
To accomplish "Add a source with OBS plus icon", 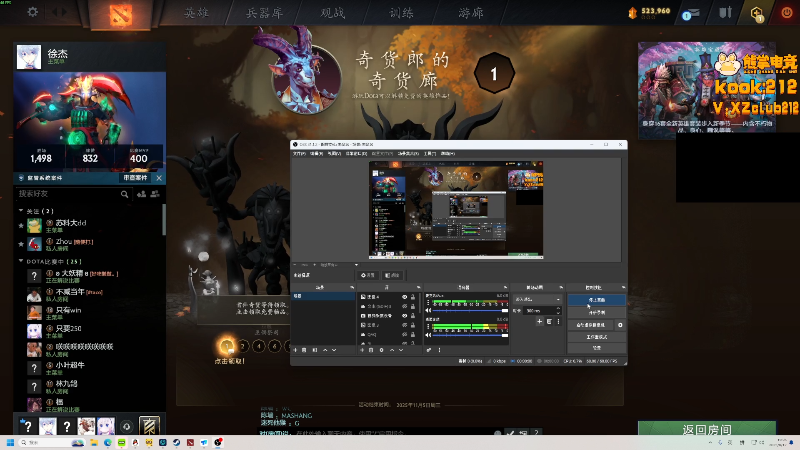I will coord(362,350).
